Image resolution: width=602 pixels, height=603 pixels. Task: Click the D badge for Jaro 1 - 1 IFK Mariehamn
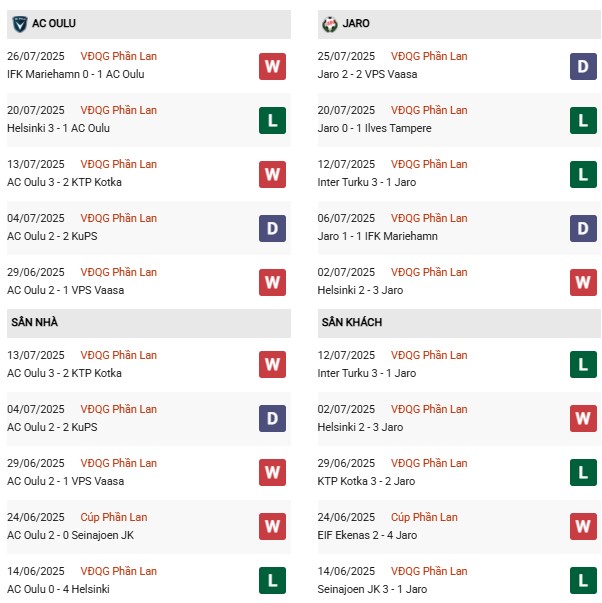point(583,228)
